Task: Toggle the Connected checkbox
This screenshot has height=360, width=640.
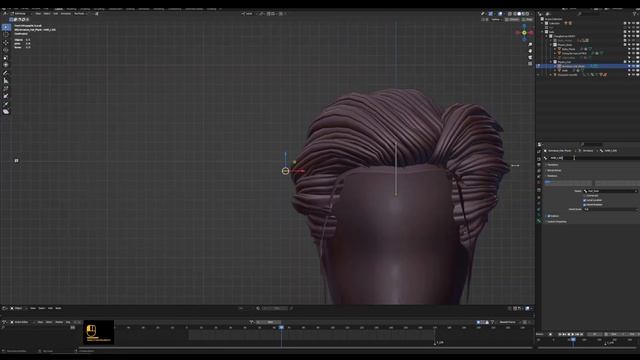Action: [x=584, y=196]
